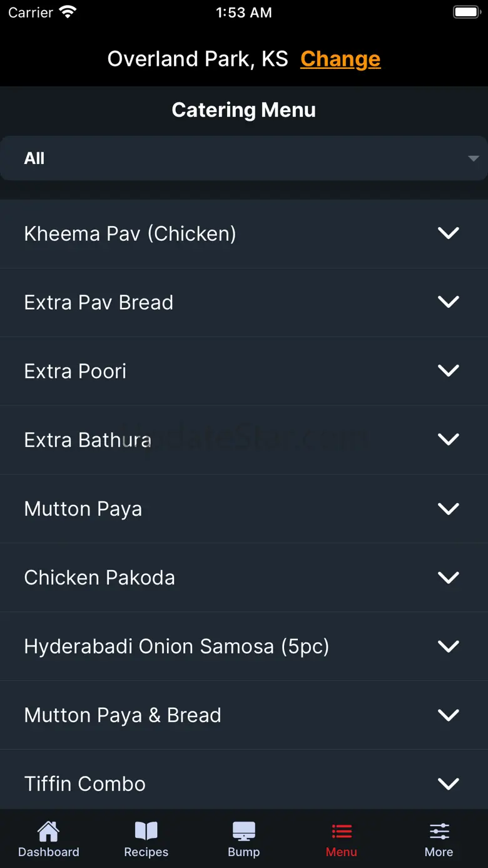This screenshot has height=868, width=488.
Task: Tap the Dashboard house icon
Action: (48, 832)
